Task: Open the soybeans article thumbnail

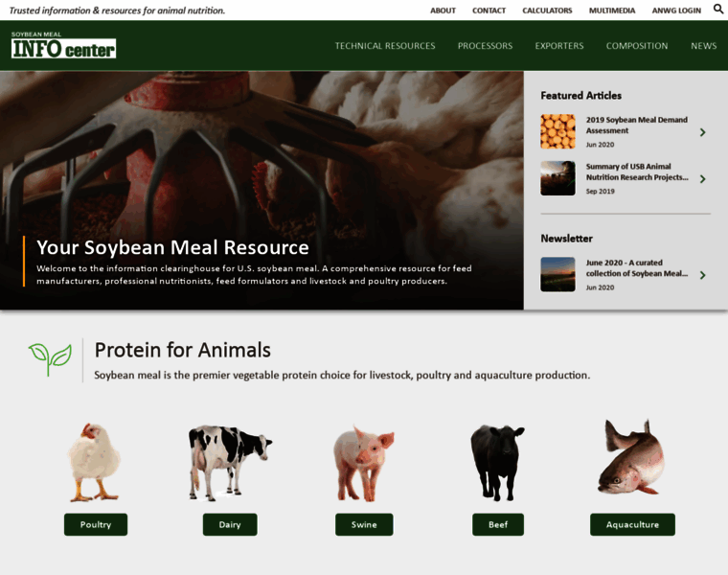Action: tap(557, 131)
